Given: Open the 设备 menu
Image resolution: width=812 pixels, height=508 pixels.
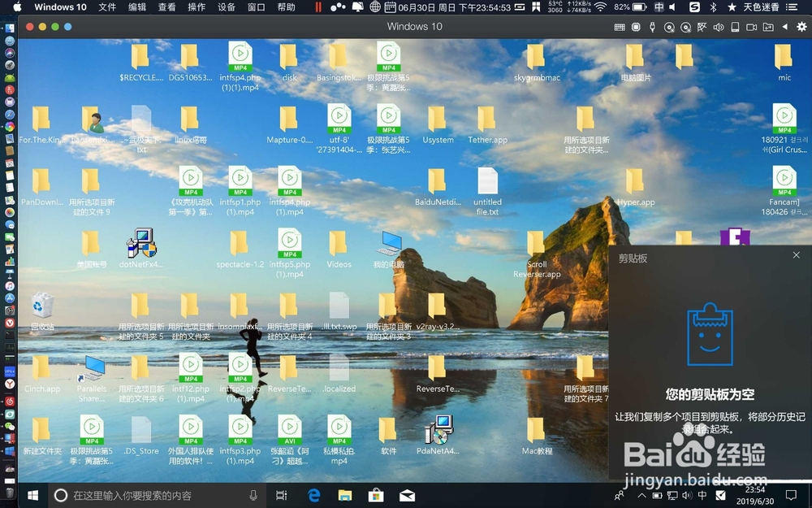Looking at the screenshot, I should [x=227, y=7].
